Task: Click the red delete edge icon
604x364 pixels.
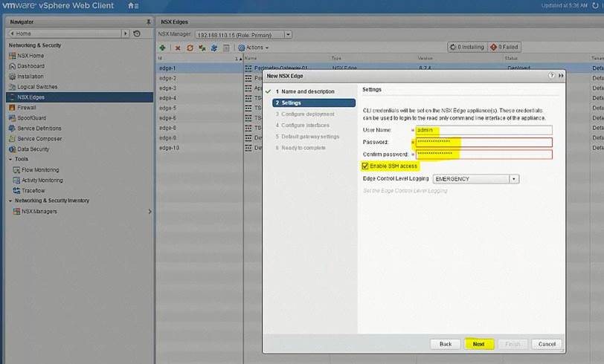Action: point(178,48)
